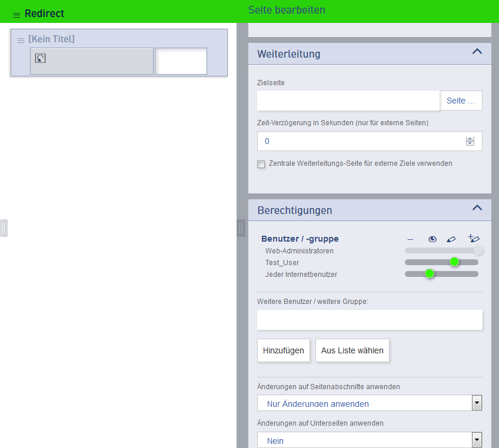Click the create-and-edit plus pencil icon
Image resolution: width=499 pixels, height=448 pixels.
[x=474, y=238]
